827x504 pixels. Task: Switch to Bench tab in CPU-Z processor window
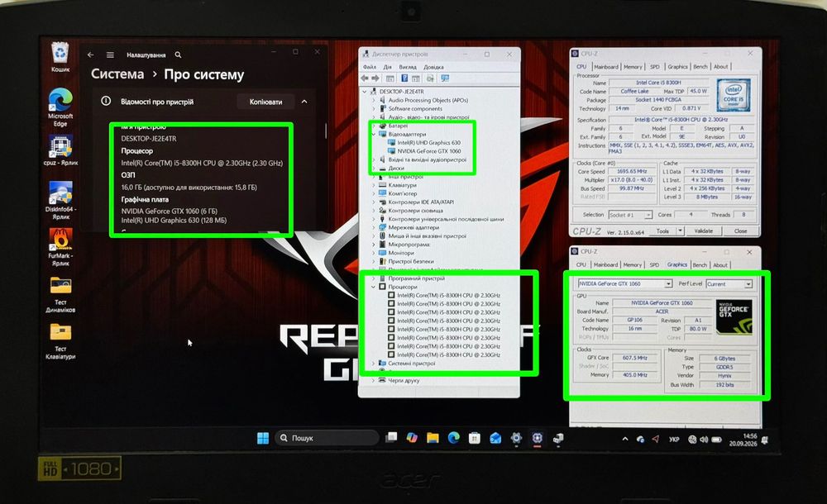pyautogui.click(x=700, y=66)
